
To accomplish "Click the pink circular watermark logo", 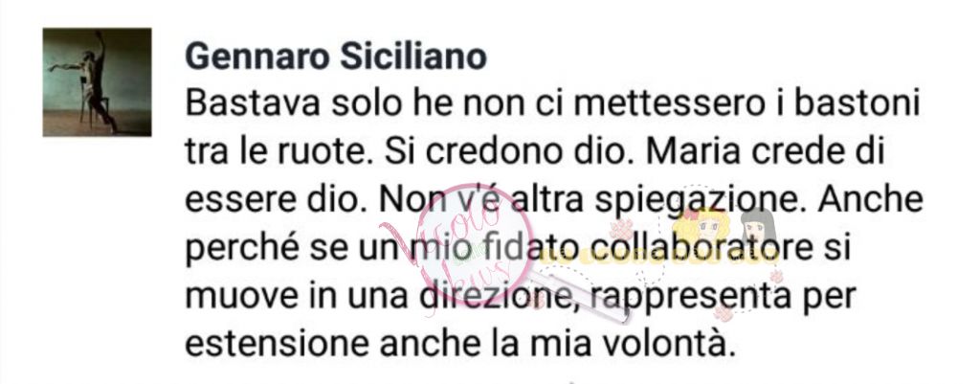I will click(475, 244).
